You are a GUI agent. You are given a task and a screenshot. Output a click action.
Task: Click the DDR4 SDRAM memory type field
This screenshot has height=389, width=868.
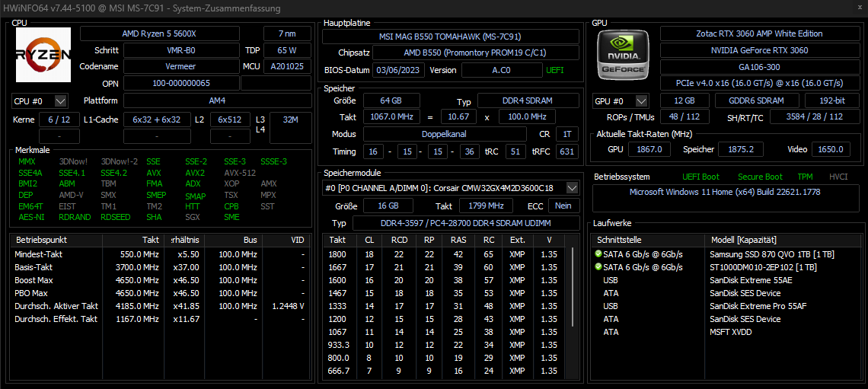(528, 100)
